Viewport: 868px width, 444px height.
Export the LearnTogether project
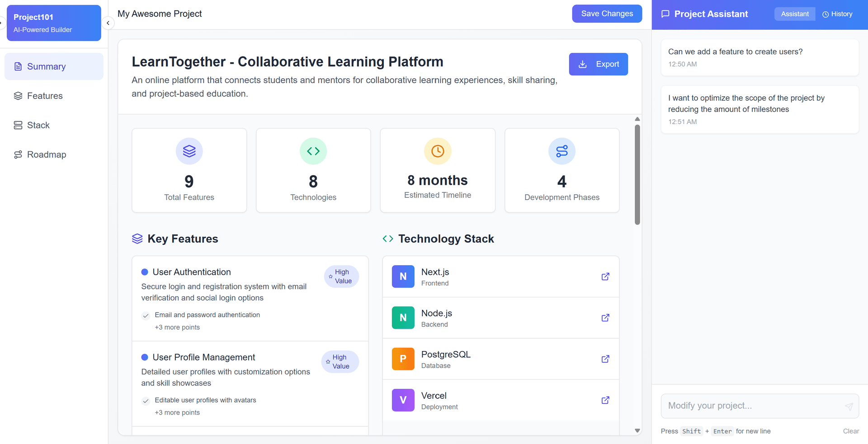598,64
